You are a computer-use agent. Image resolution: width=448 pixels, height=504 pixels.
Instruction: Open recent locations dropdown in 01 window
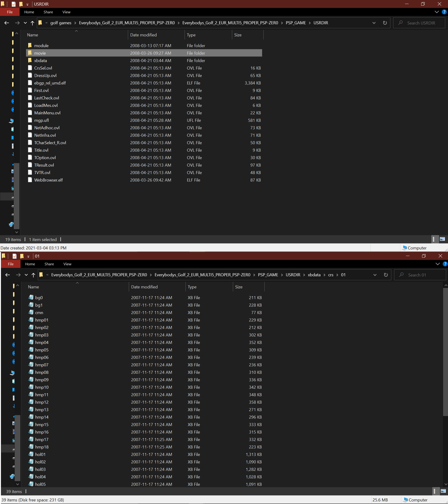tap(26, 275)
